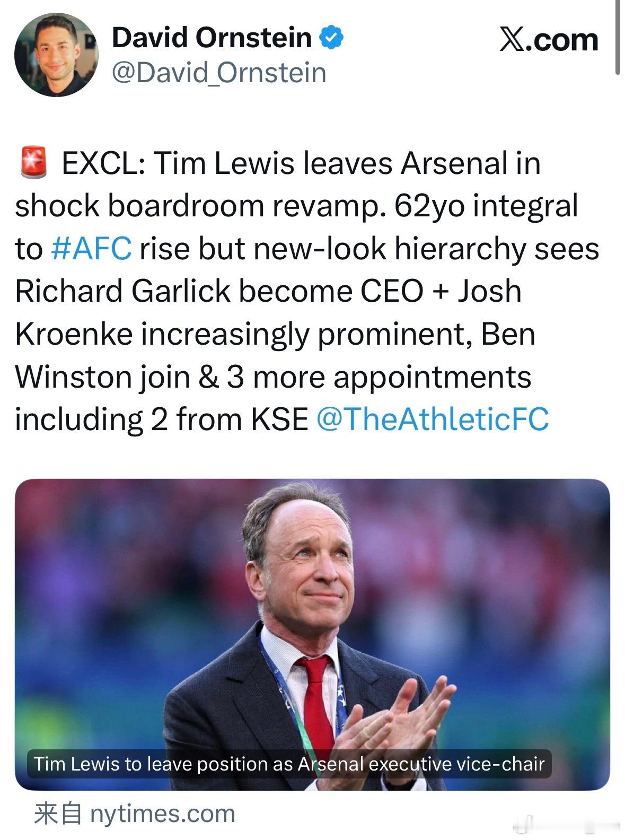Click the blue verified checkmark badge
Image resolution: width=625 pixels, height=840 pixels.
click(331, 38)
